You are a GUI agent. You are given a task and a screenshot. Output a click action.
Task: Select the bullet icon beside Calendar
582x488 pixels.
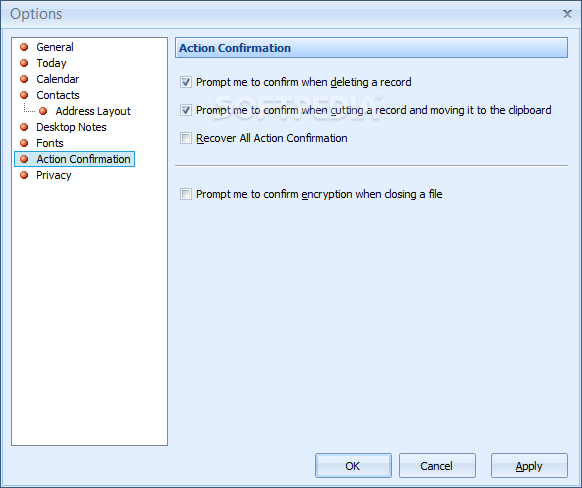click(x=24, y=79)
